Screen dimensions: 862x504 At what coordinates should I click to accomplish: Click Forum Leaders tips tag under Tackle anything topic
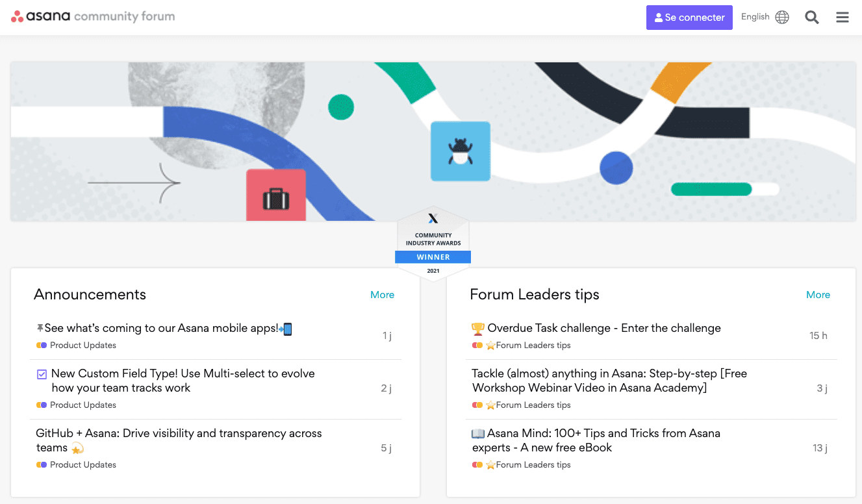[522, 405]
